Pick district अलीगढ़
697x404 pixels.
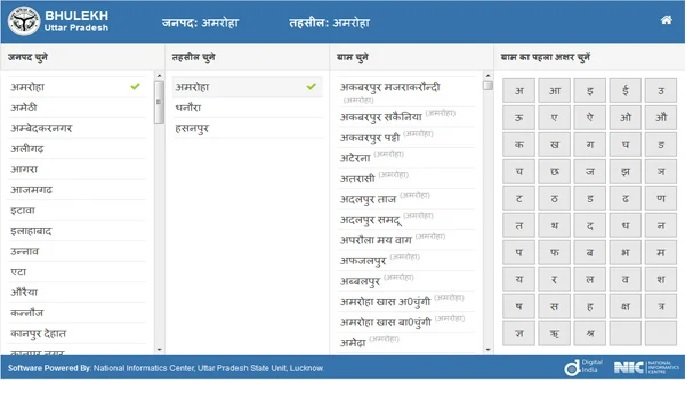[x=76, y=148]
